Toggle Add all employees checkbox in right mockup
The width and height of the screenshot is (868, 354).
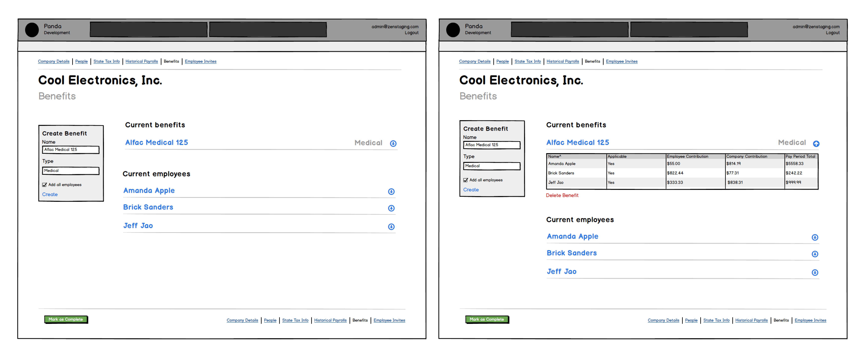[x=465, y=180]
